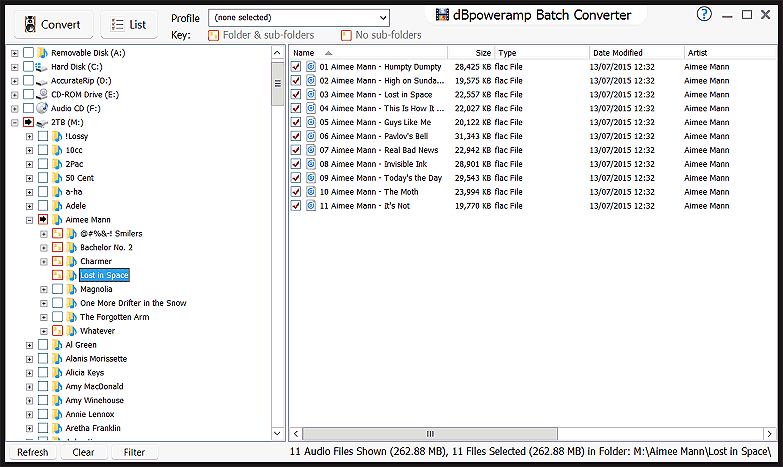This screenshot has width=783, height=467.
Task: Sort files by the Artist column header
Action: tap(729, 53)
